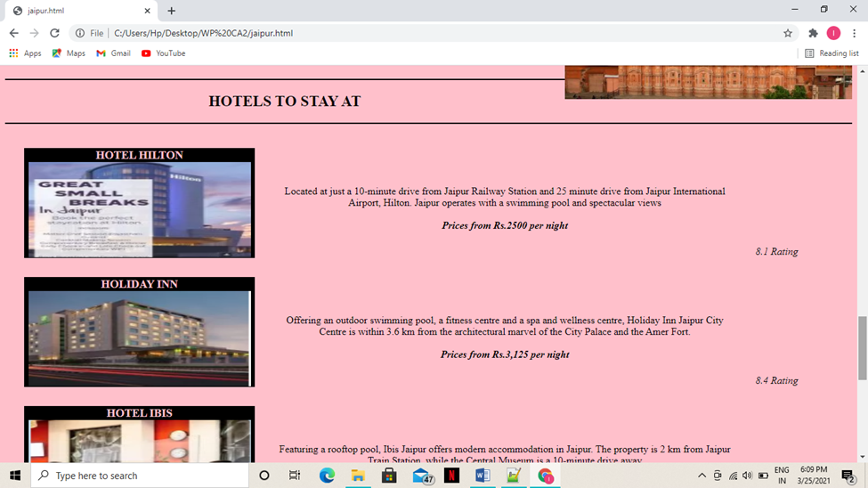
Task: Switch to Microsoft Word in taskbar
Action: coord(483,476)
